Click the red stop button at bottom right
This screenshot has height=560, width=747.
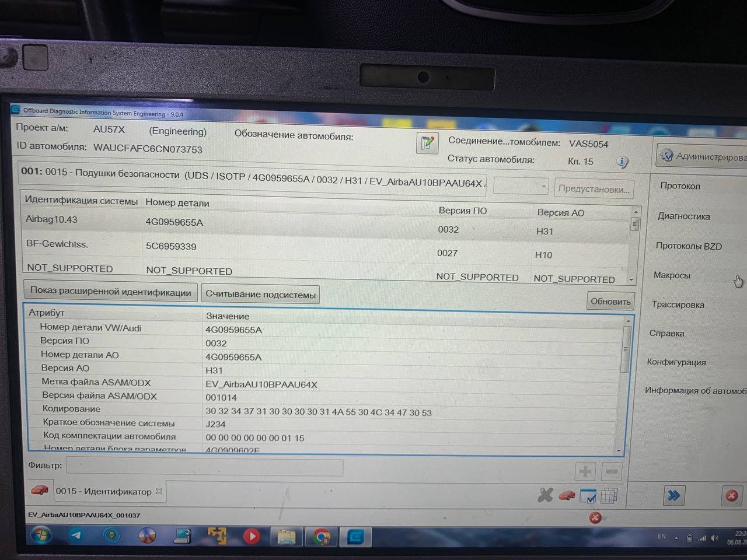(x=732, y=496)
